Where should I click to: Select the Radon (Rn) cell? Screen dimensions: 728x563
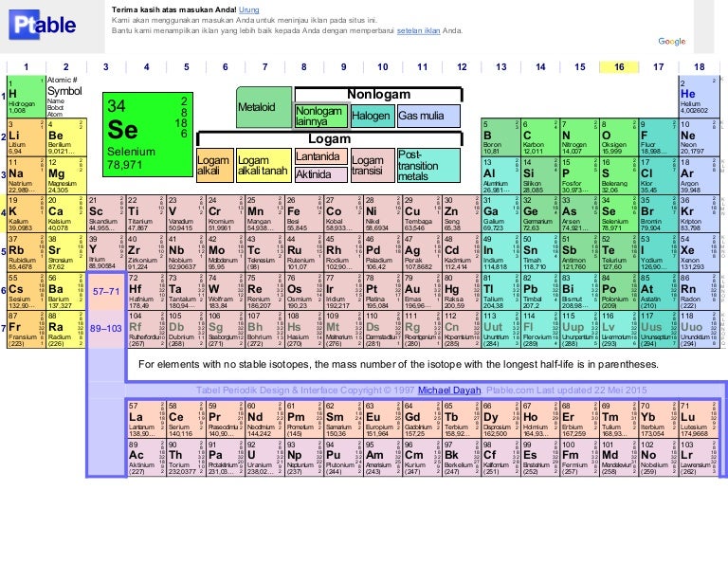[700, 292]
